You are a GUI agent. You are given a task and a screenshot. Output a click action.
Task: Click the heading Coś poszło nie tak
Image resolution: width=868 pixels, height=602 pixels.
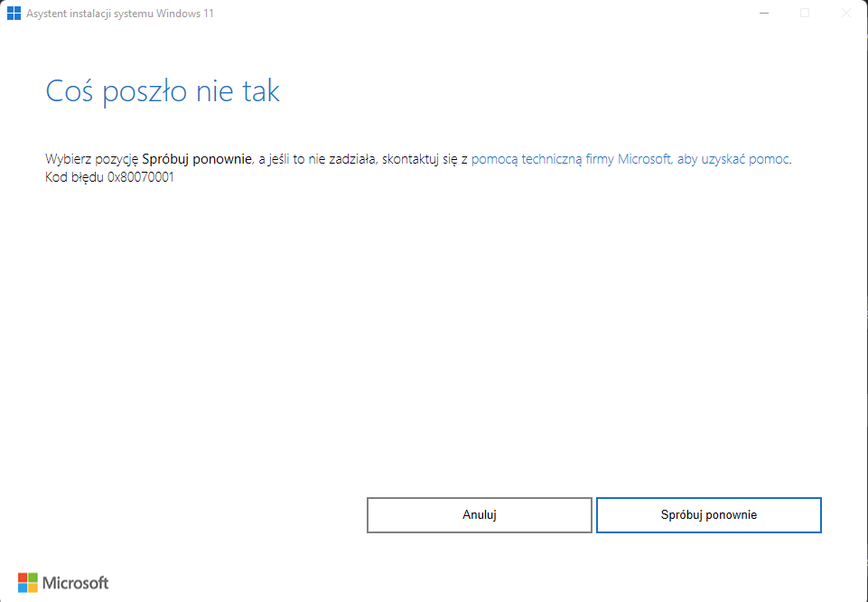pyautogui.click(x=163, y=91)
